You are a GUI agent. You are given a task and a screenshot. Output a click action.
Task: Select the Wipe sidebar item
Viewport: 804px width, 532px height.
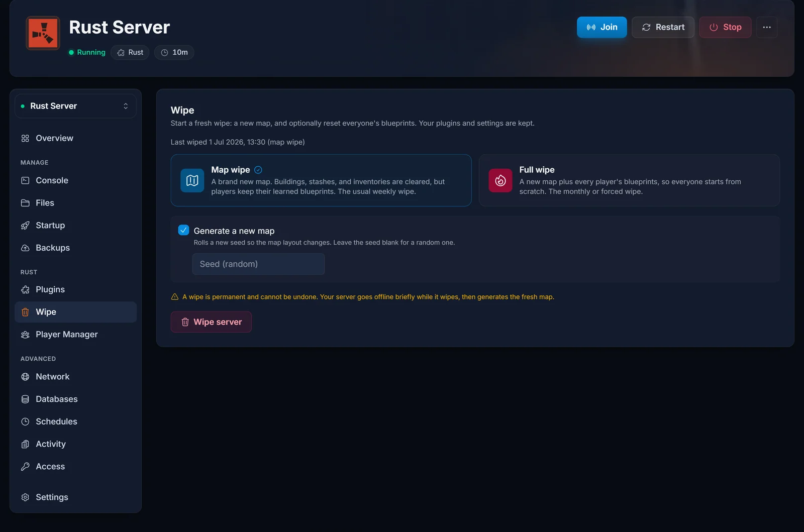click(x=75, y=312)
